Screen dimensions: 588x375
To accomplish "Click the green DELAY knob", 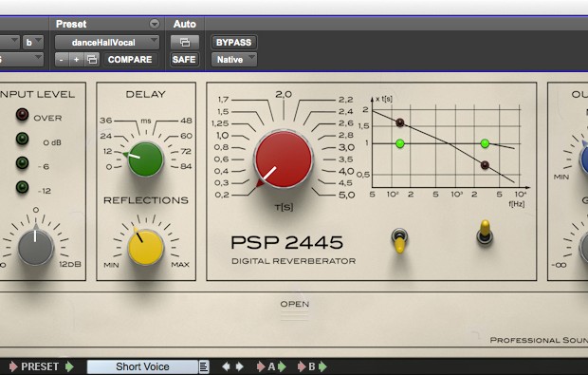I will tap(145, 159).
